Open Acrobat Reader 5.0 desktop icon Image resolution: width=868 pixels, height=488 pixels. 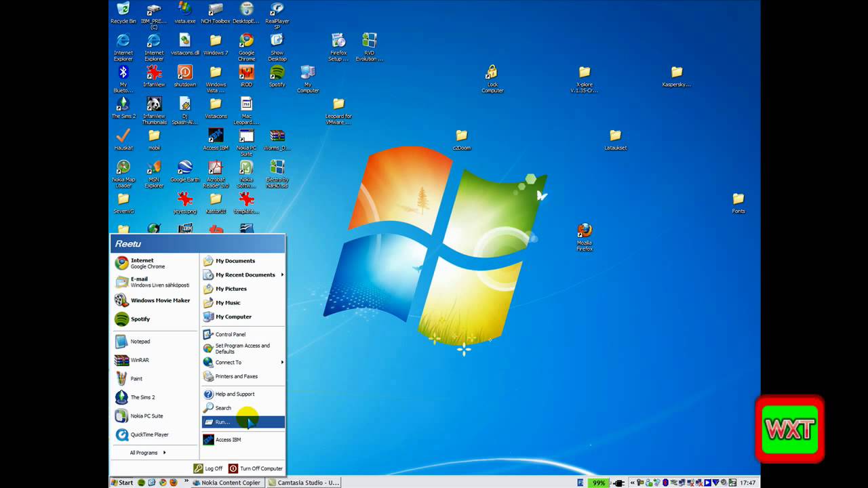coord(215,174)
